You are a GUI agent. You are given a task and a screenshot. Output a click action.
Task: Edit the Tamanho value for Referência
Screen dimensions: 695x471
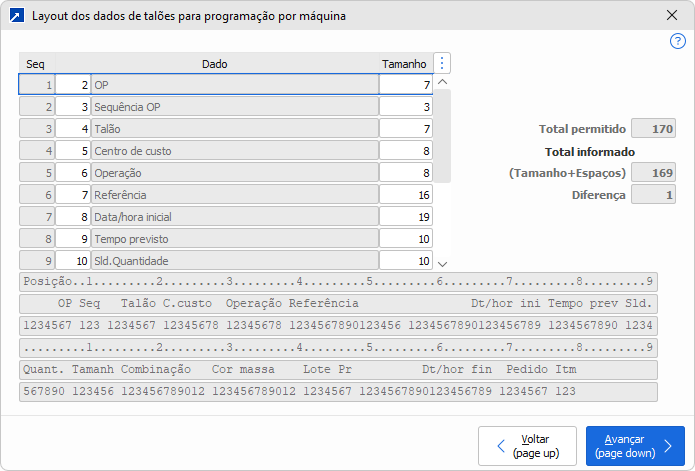click(405, 195)
